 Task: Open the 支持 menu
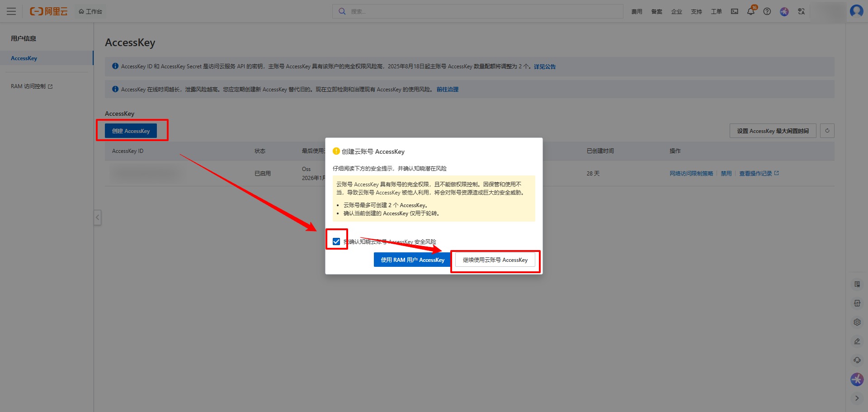click(x=696, y=12)
